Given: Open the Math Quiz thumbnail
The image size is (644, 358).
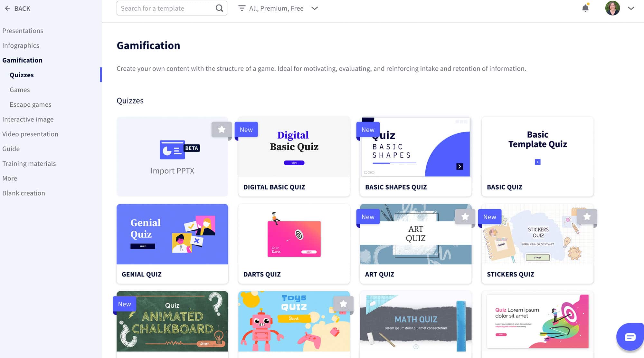Looking at the screenshot, I should pos(416,321).
